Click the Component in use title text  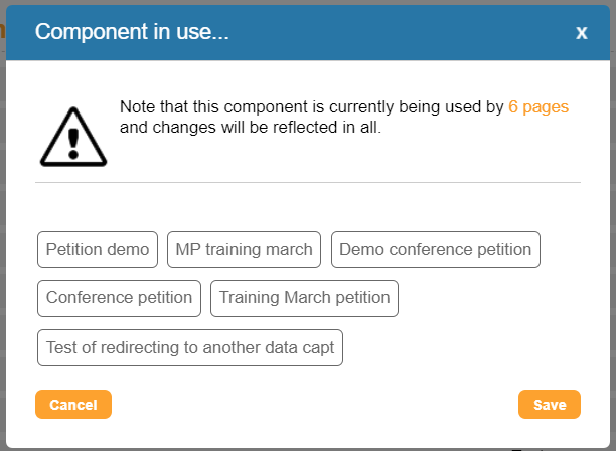click(132, 32)
